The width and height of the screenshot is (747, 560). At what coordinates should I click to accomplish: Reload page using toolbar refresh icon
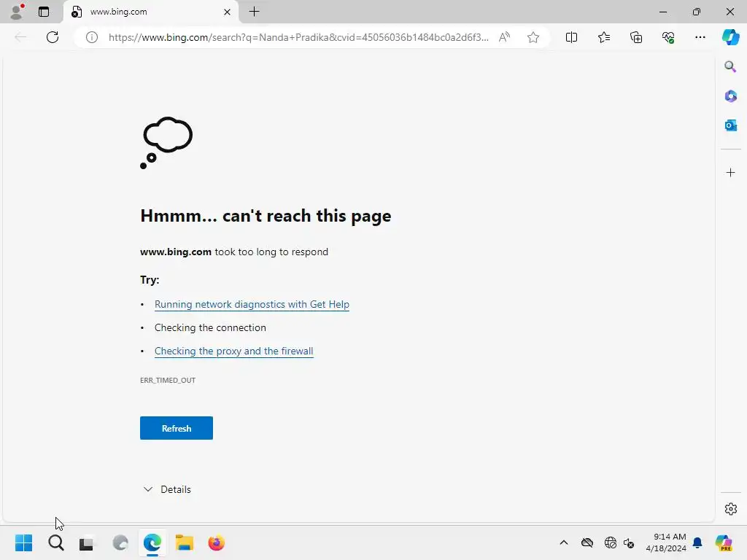53,37
